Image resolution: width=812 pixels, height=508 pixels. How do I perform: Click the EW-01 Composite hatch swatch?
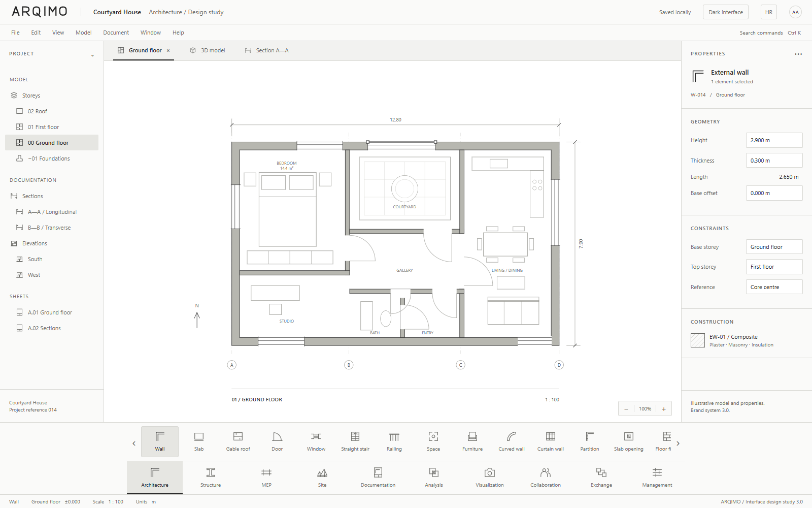(698, 340)
